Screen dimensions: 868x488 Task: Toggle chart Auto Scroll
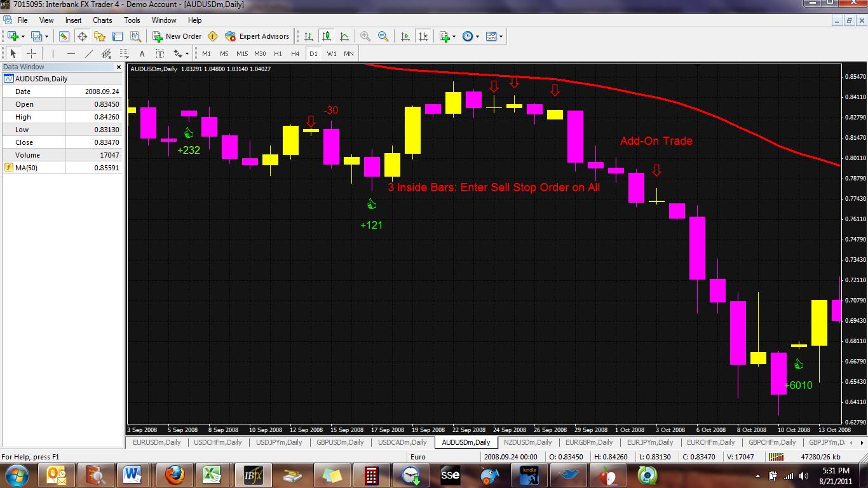[405, 36]
